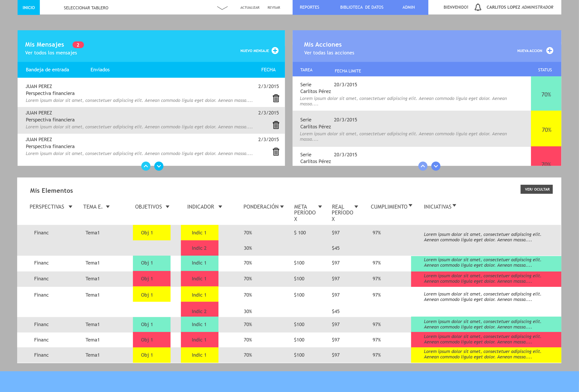Click the plus icon for Nueva Accion
The image size is (579, 392).
point(549,51)
